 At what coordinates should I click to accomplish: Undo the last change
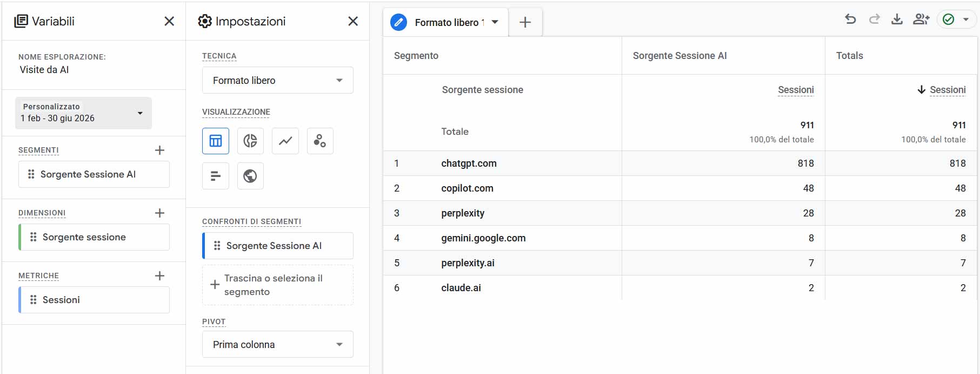click(850, 19)
